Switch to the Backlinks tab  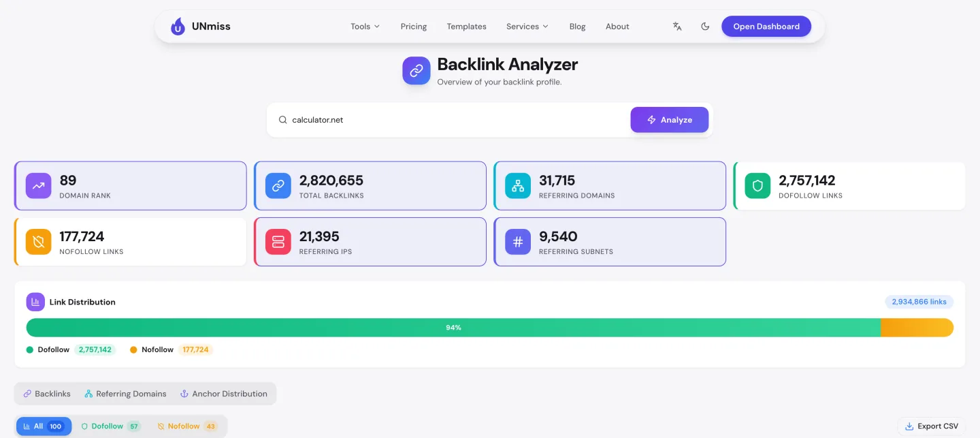point(47,394)
